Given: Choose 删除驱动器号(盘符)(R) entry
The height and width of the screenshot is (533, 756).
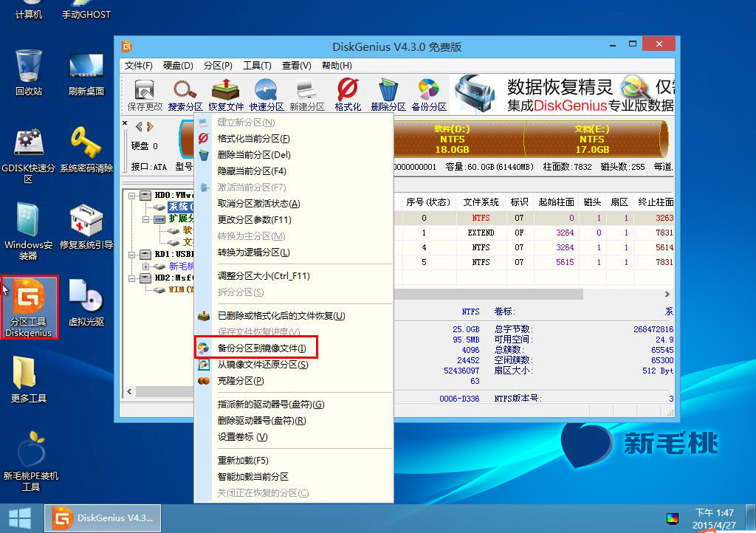Looking at the screenshot, I should pos(294,421).
